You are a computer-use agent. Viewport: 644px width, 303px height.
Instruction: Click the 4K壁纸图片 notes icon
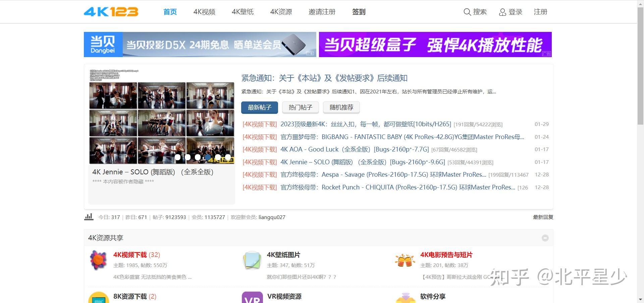tap(252, 260)
